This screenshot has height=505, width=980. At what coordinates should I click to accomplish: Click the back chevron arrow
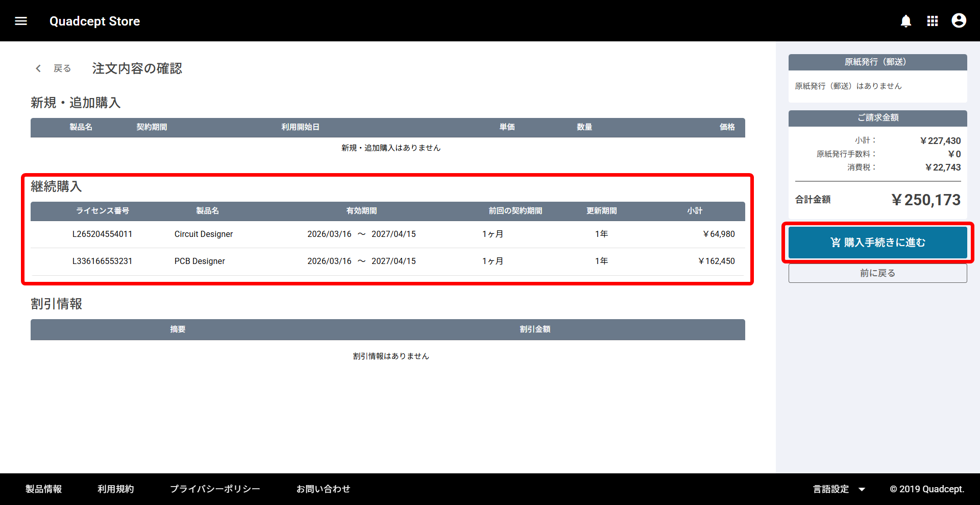pos(38,68)
